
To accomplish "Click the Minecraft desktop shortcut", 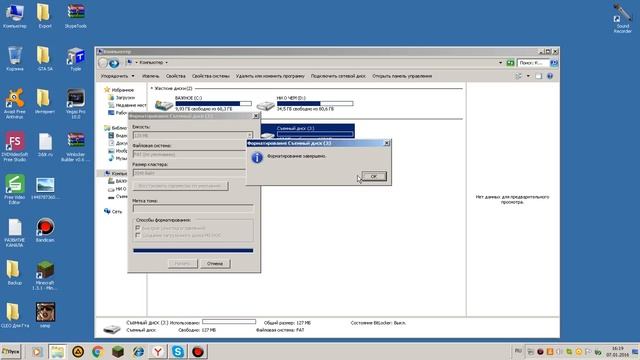I will (x=45, y=276).
